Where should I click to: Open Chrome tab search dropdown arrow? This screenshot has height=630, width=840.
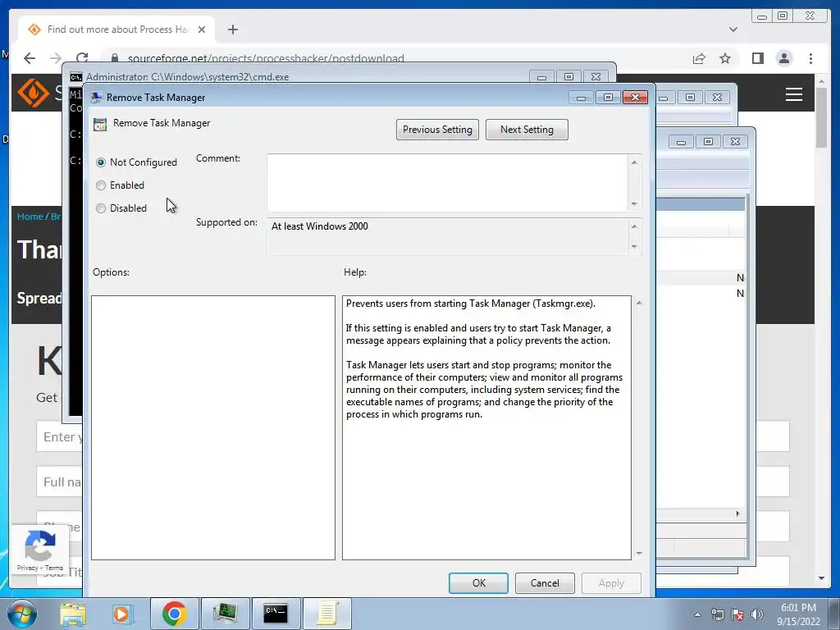pos(733,30)
